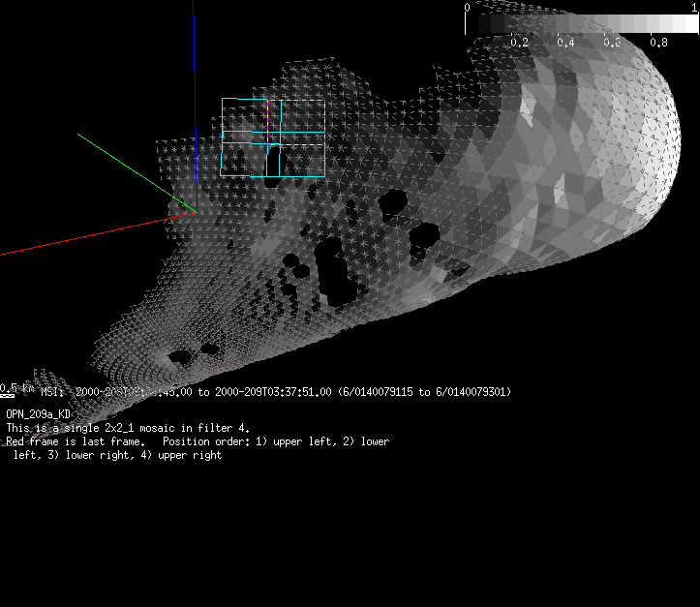Click the OPN_209a_KD sequence label
700x607 pixels.
[x=38, y=413]
